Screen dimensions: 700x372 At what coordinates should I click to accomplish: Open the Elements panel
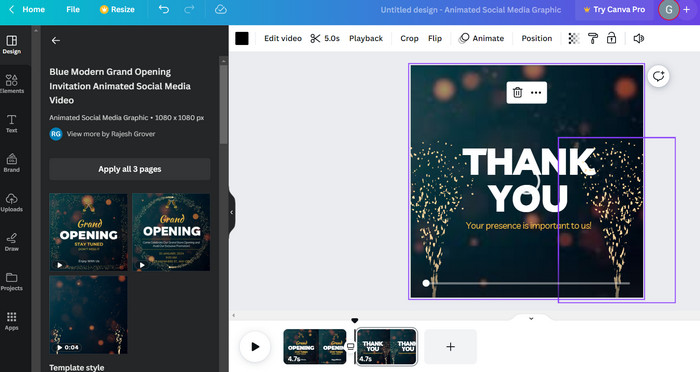coord(12,84)
